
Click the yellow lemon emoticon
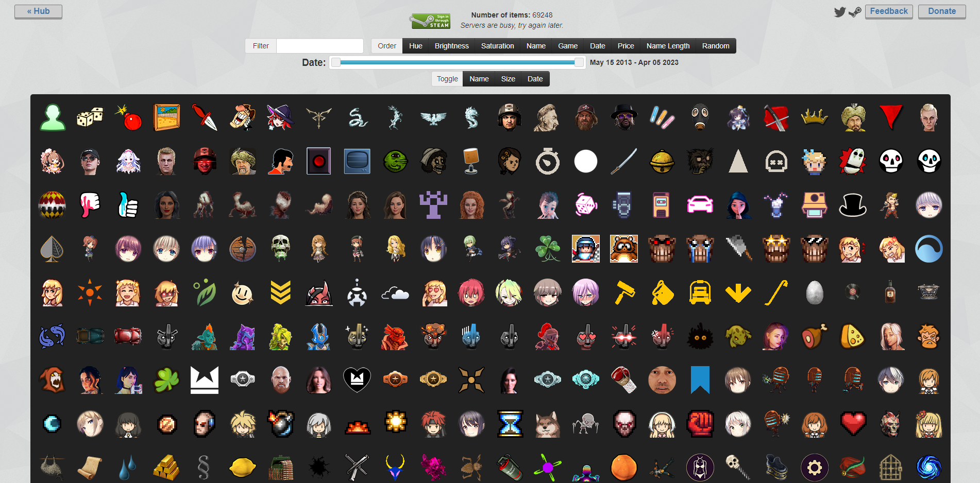[x=243, y=468]
